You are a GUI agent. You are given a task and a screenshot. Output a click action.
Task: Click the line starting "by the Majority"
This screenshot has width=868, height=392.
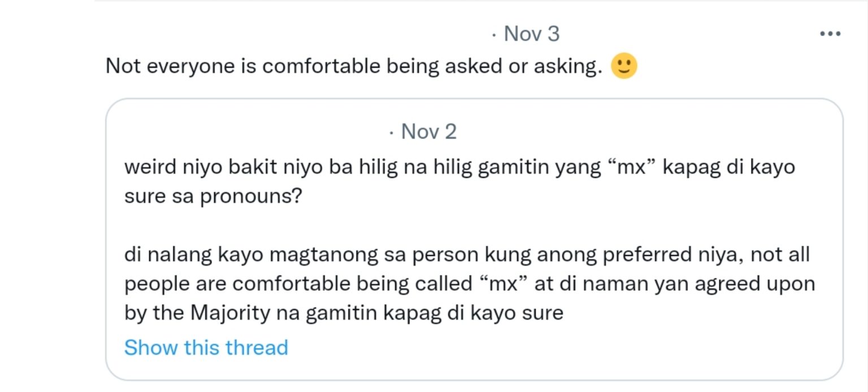pyautogui.click(x=344, y=313)
